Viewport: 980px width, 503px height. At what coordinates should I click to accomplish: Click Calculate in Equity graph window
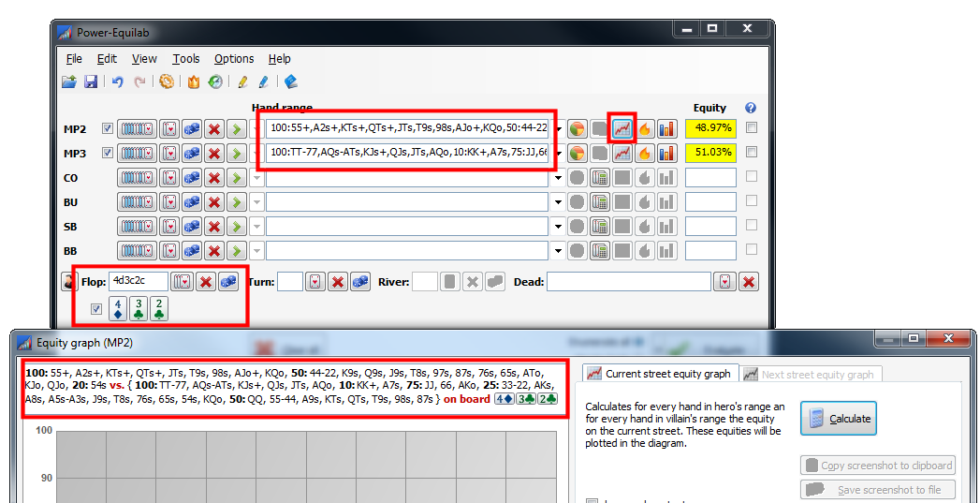coord(839,419)
